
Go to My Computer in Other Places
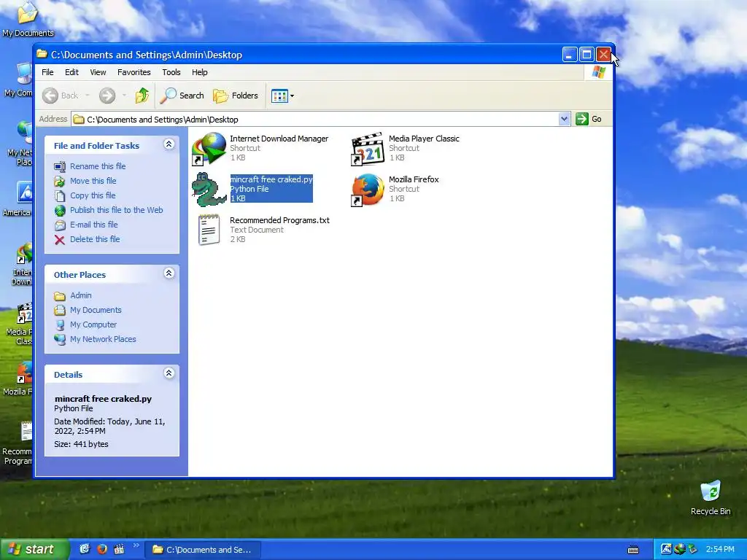(x=93, y=324)
